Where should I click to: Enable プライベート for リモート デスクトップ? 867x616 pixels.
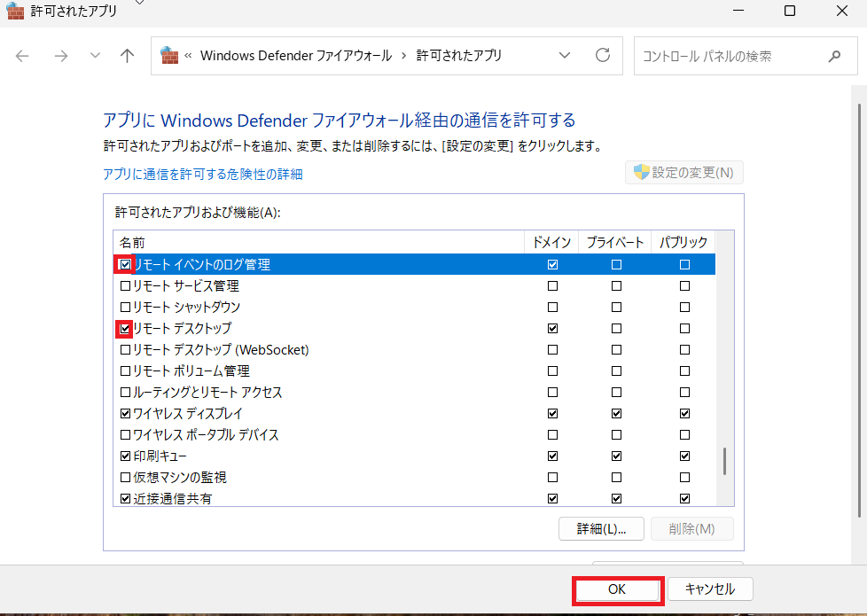coord(616,329)
